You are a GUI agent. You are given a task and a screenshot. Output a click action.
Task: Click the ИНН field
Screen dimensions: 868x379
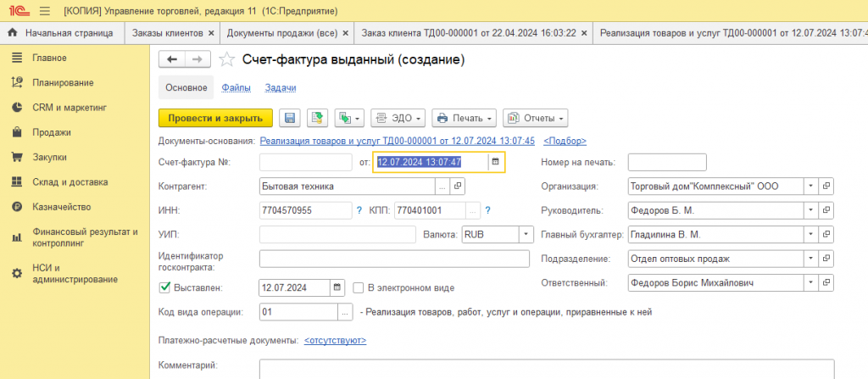pyautogui.click(x=305, y=210)
